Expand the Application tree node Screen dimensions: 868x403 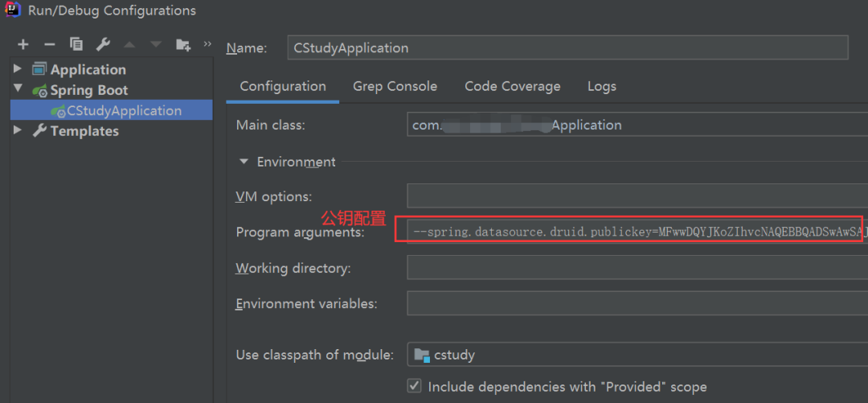(x=18, y=69)
